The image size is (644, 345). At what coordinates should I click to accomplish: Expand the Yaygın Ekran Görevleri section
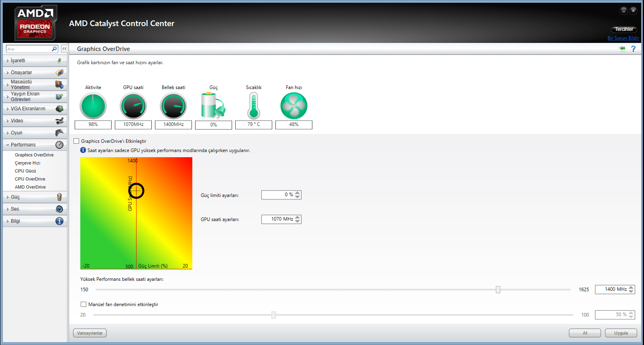coord(35,97)
